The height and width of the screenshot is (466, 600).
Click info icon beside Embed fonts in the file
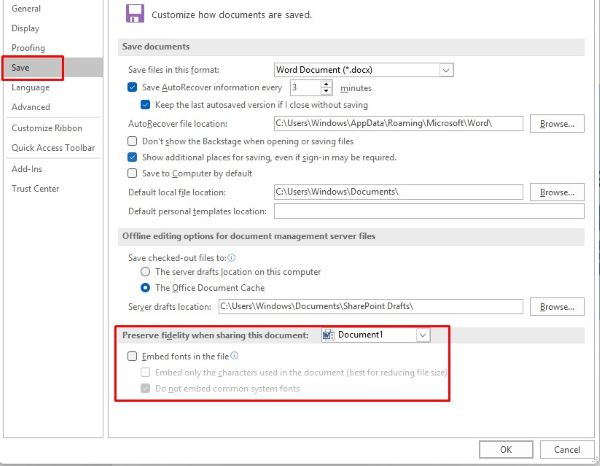pos(234,356)
